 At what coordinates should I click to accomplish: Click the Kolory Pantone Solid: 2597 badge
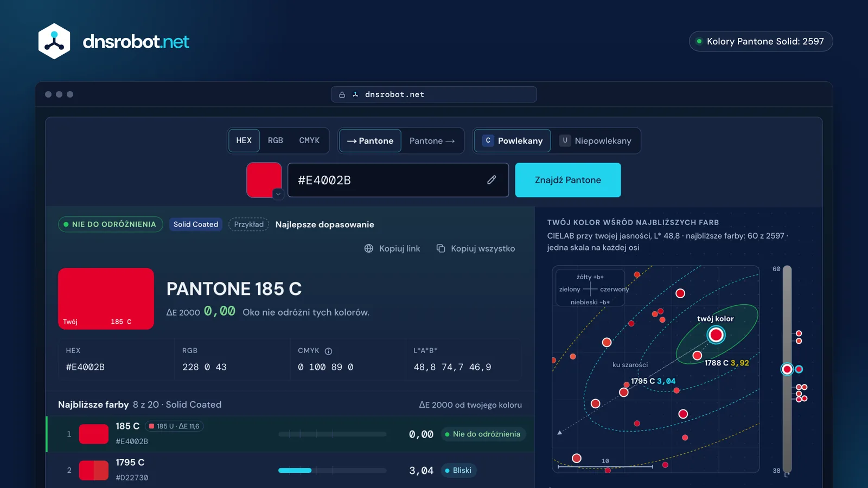(x=761, y=41)
